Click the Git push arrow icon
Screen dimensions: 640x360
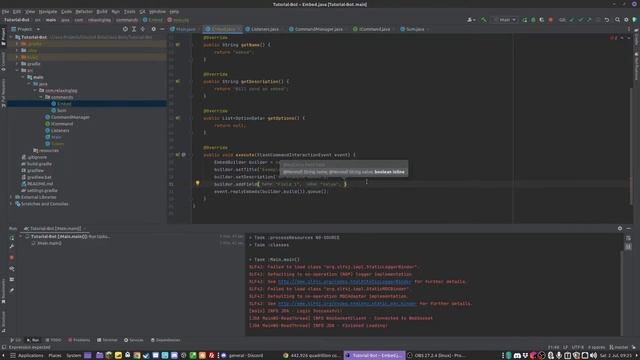tap(589, 20)
